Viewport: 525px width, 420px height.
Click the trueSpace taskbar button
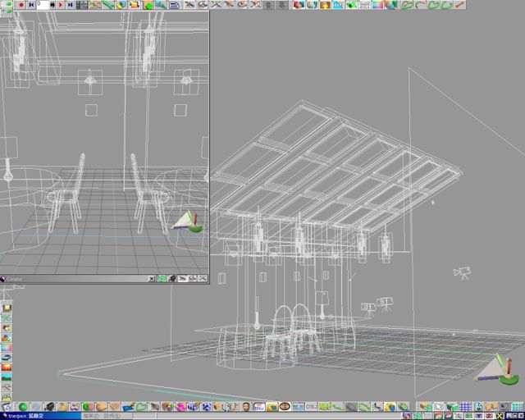tap(23, 416)
